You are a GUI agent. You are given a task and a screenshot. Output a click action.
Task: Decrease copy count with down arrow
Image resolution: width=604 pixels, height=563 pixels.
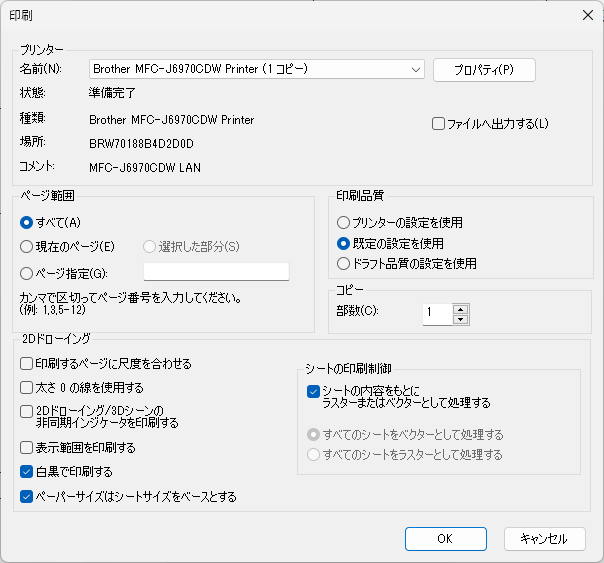[460, 319]
